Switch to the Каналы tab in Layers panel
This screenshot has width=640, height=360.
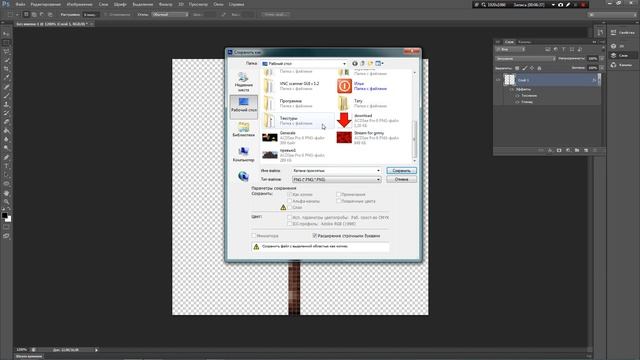click(x=524, y=42)
